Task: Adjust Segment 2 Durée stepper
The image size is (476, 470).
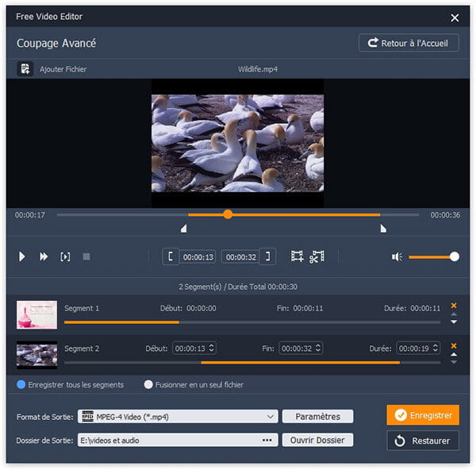Action: (436, 349)
